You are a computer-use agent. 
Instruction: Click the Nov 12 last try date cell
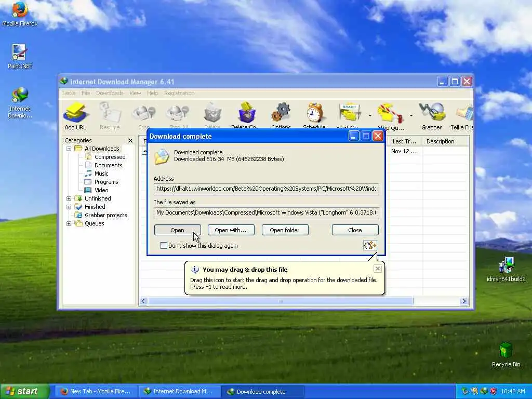click(404, 151)
